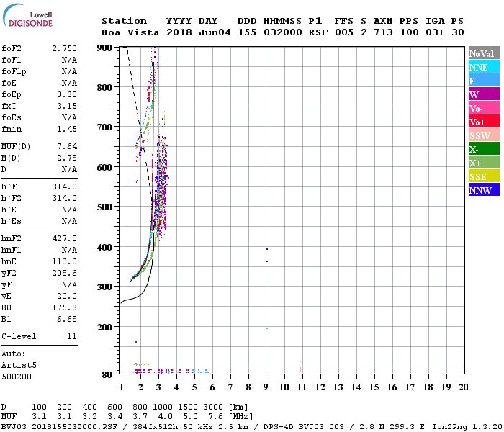Click the Boa Vista station name
The height and width of the screenshot is (432, 504).
click(130, 32)
